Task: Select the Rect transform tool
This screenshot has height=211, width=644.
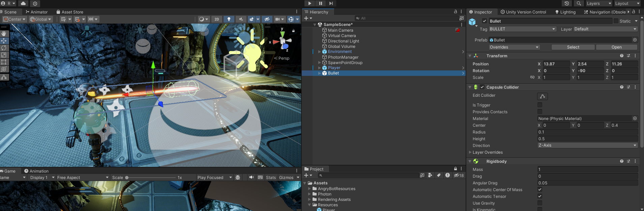Action: 4,62
